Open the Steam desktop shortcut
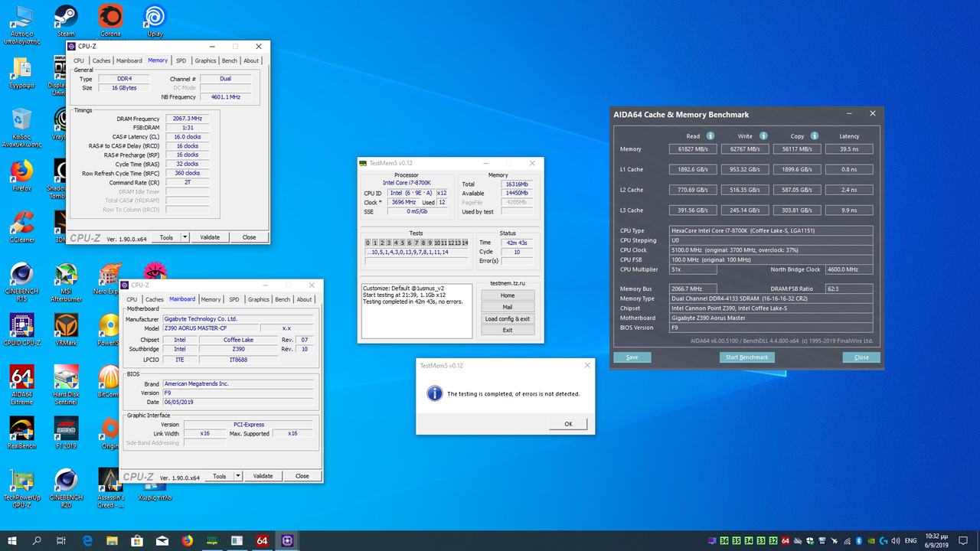 tap(66, 21)
